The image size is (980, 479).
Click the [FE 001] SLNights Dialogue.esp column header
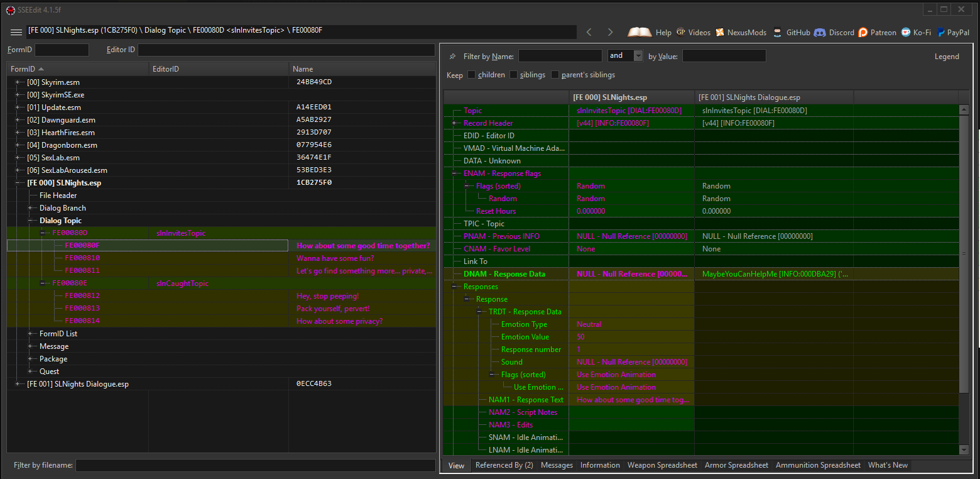(x=774, y=97)
